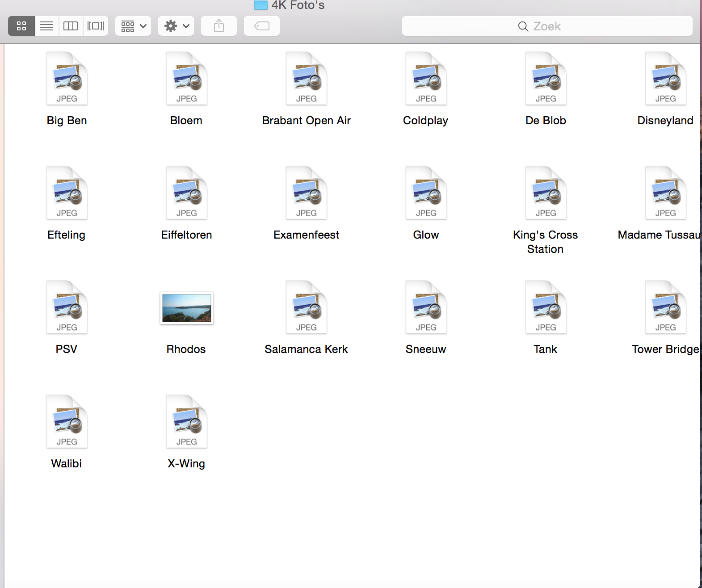This screenshot has width=702, height=588.
Task: Click the file name text "Sneeuw"
Action: pos(426,349)
